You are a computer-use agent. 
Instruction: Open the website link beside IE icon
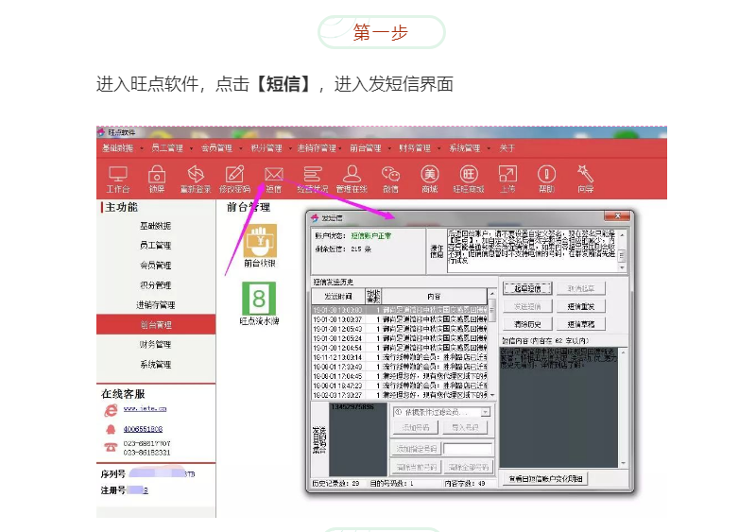tap(145, 408)
